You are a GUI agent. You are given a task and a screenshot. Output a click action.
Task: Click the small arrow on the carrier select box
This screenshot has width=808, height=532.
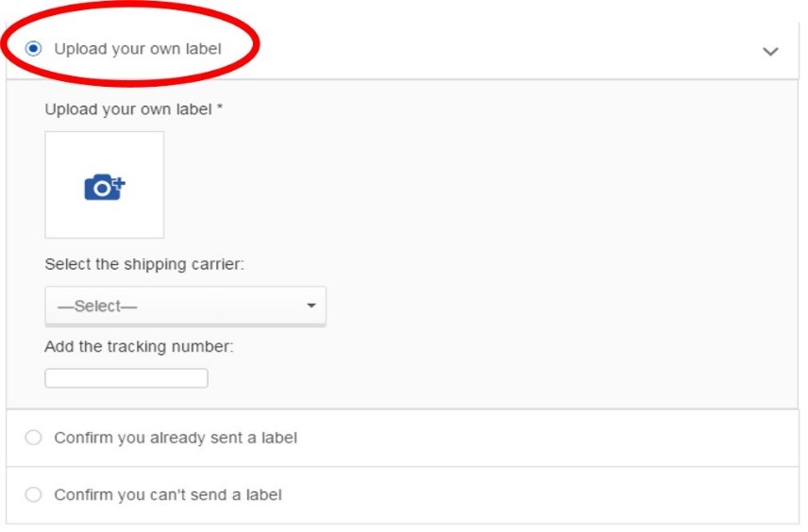311,307
